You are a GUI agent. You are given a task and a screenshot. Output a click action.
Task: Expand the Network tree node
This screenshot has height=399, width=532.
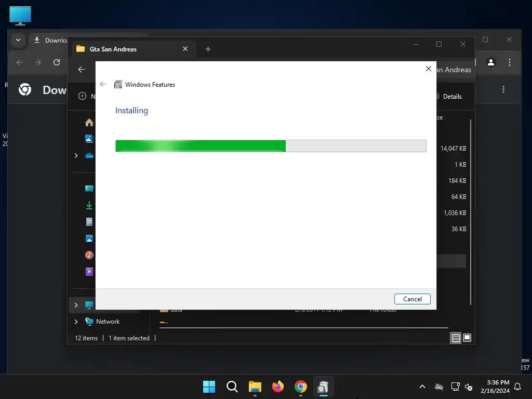click(x=76, y=322)
